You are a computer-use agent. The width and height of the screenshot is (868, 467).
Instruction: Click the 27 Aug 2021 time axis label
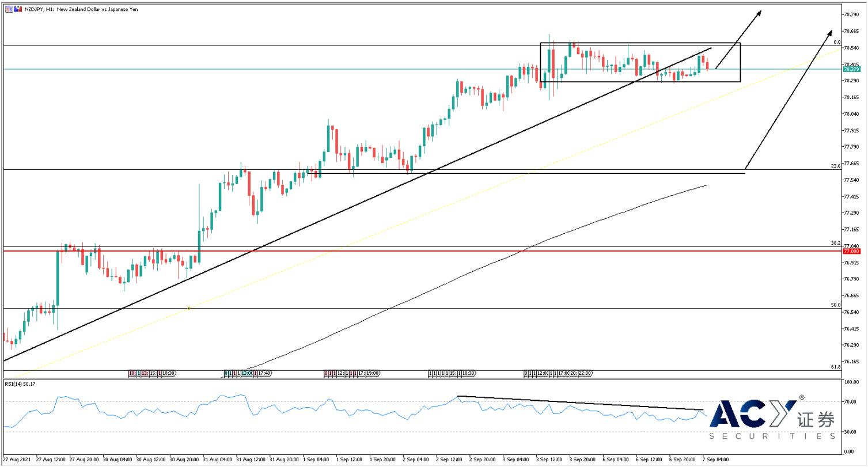click(17, 460)
